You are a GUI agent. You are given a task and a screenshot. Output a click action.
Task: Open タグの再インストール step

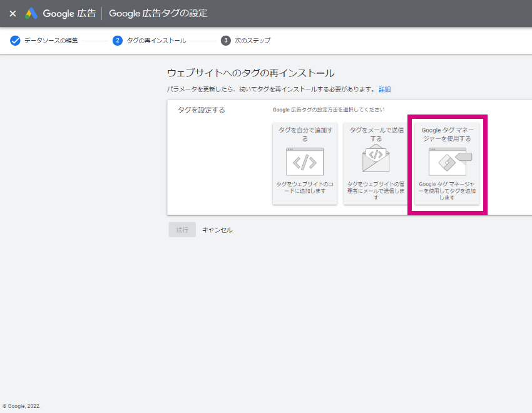[x=156, y=41]
